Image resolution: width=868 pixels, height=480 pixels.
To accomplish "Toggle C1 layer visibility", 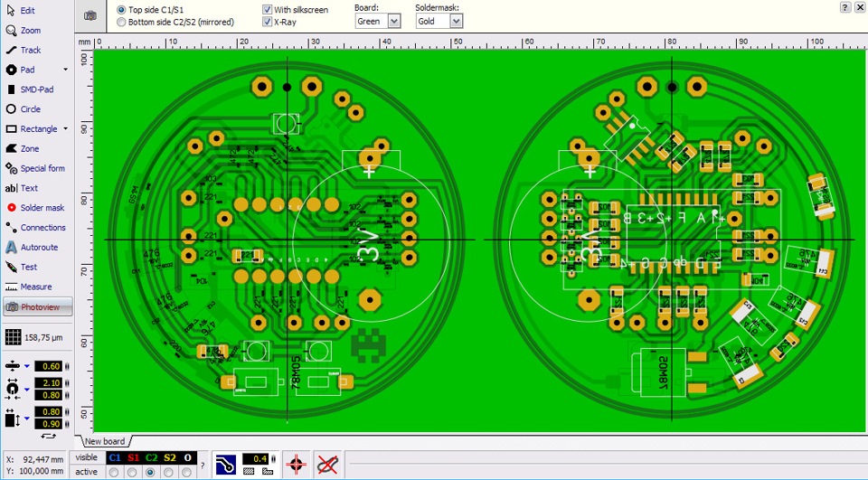I will [115, 458].
